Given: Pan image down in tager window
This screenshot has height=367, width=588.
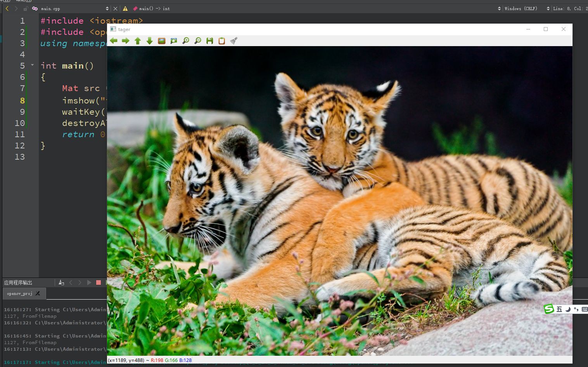Looking at the screenshot, I should point(150,41).
